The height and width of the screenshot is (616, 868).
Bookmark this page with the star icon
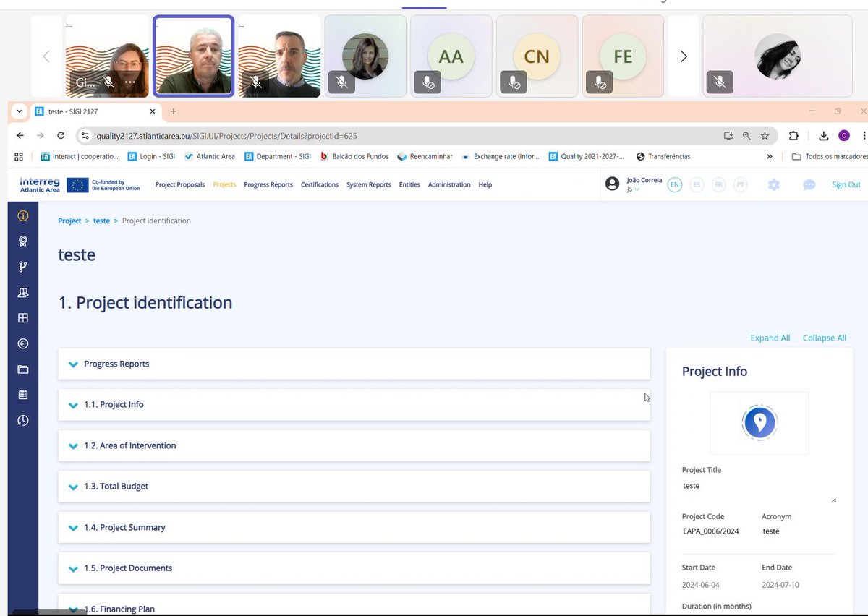coord(765,135)
